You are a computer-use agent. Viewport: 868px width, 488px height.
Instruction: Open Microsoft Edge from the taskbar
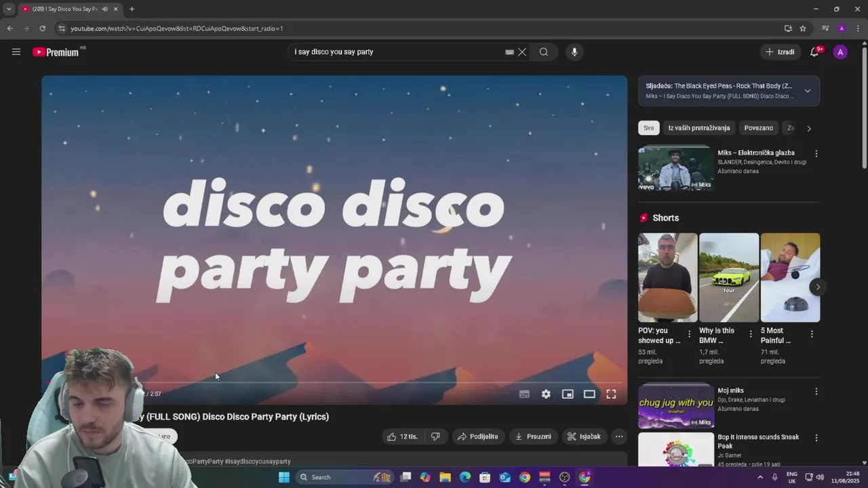tap(465, 477)
